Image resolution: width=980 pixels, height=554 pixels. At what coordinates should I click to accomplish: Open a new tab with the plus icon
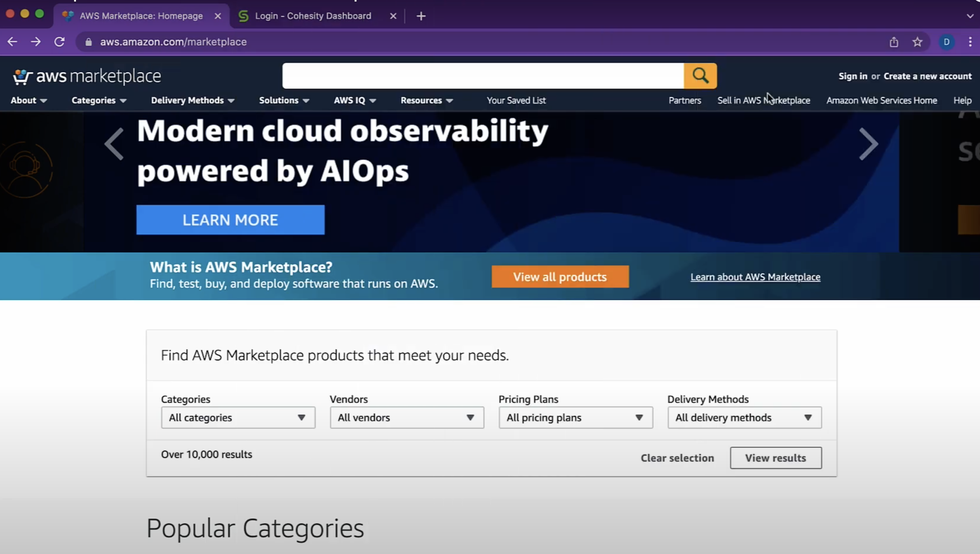pos(421,16)
